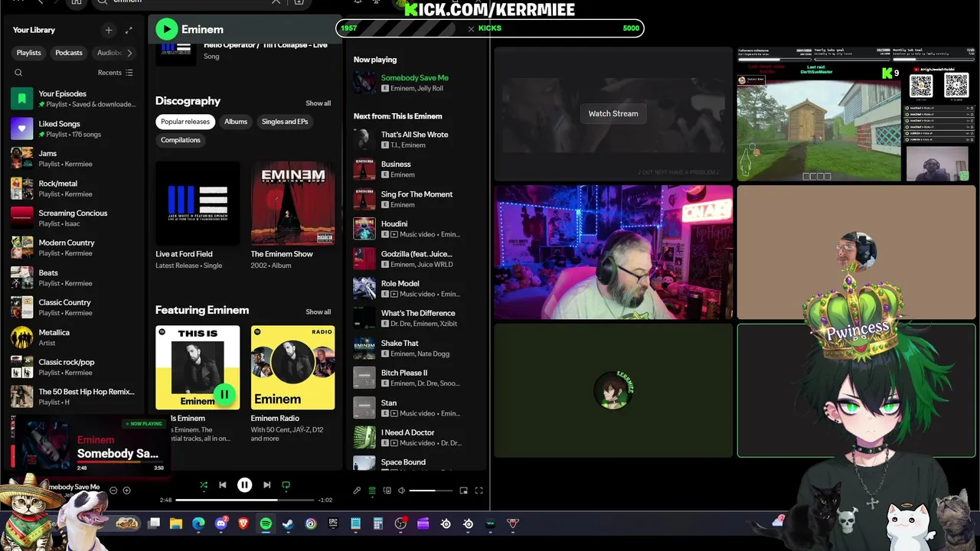The height and width of the screenshot is (551, 980).
Task: Play I Need A Doctor from queue
Action: coord(417,438)
